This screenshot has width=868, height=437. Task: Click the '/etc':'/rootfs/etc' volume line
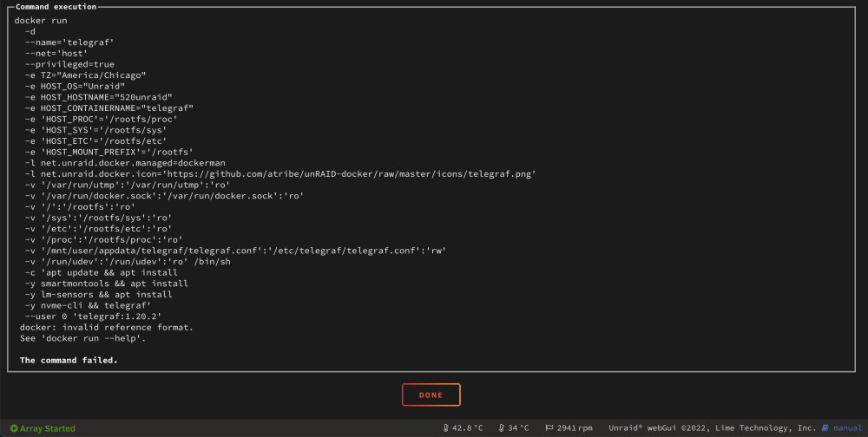[99, 228]
